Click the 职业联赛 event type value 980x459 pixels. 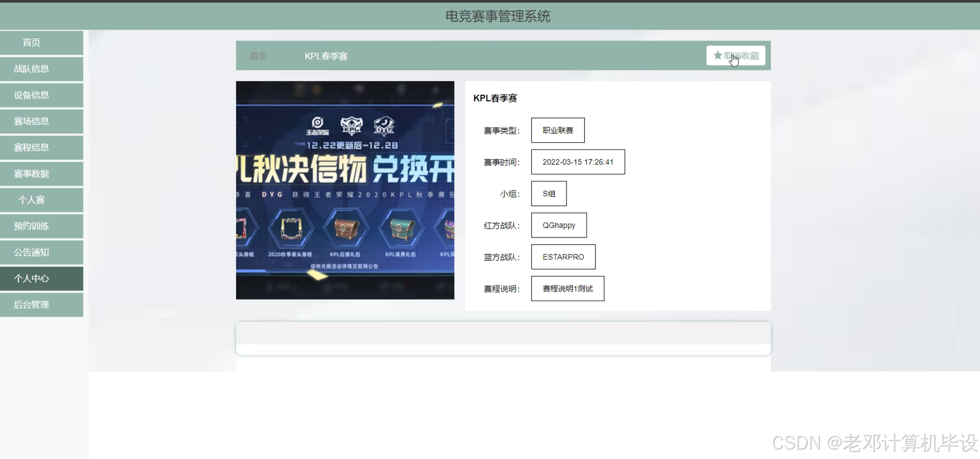(558, 130)
